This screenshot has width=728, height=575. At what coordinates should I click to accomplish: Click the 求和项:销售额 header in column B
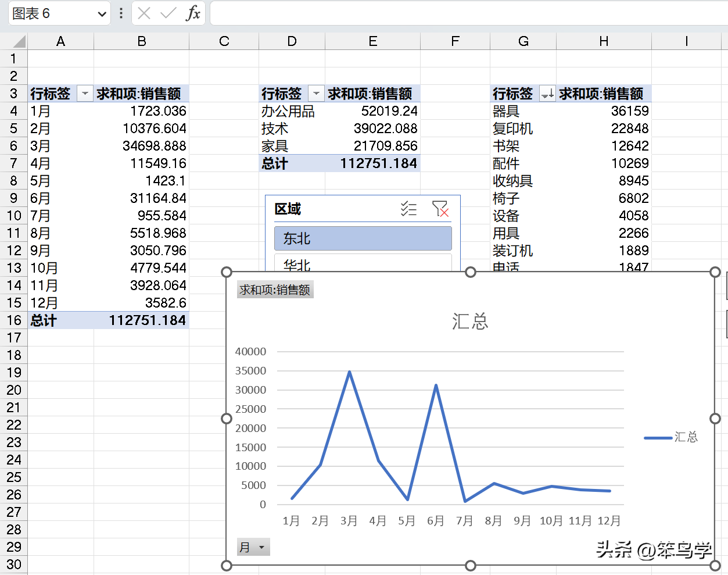[x=141, y=94]
